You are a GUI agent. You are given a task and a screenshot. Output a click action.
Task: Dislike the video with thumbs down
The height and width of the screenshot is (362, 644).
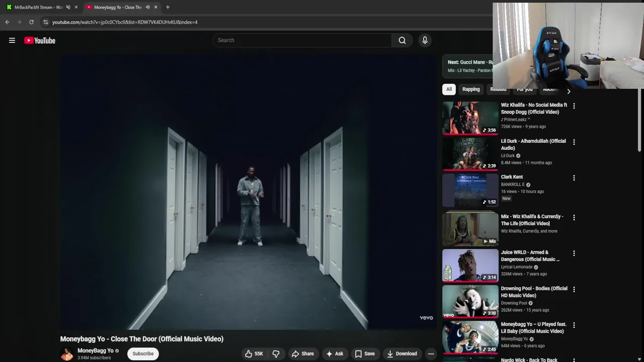[276, 354]
